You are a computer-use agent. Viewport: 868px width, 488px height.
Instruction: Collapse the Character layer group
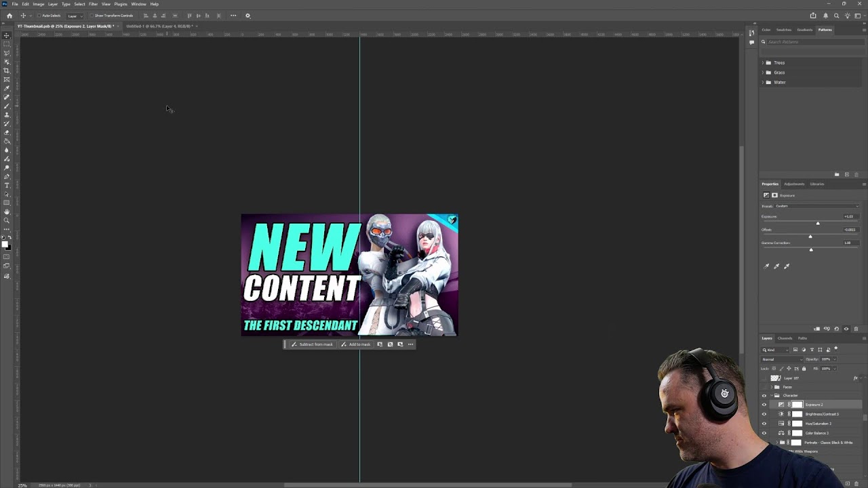[x=772, y=396]
